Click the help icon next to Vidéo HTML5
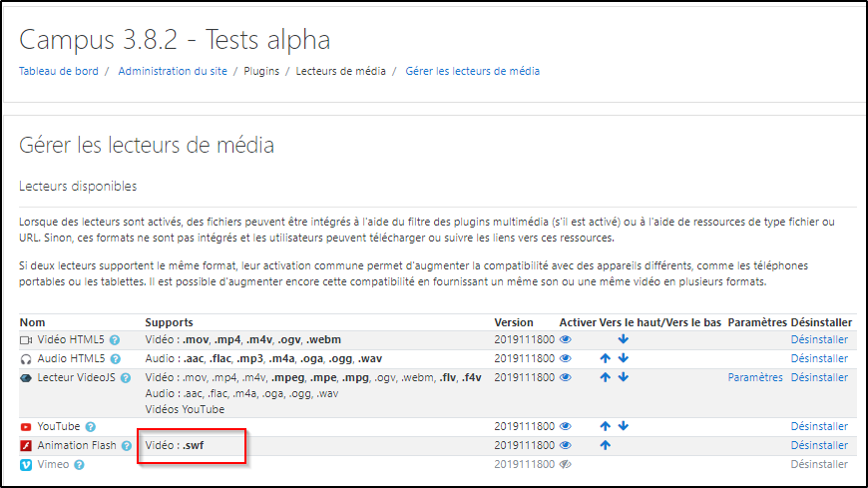The height and width of the screenshot is (488, 868). [x=115, y=340]
